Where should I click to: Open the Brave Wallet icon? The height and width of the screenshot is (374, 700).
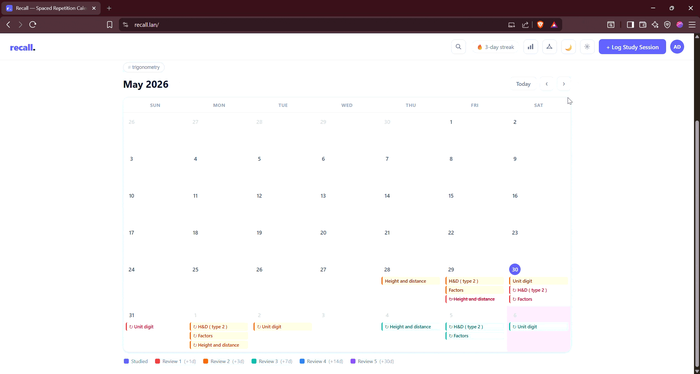(x=643, y=25)
